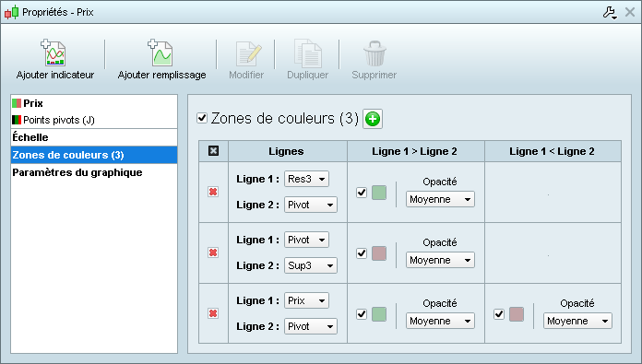The height and width of the screenshot is (364, 642).
Task: Open the Prix Ligne 1 dropdown
Action: 306,300
